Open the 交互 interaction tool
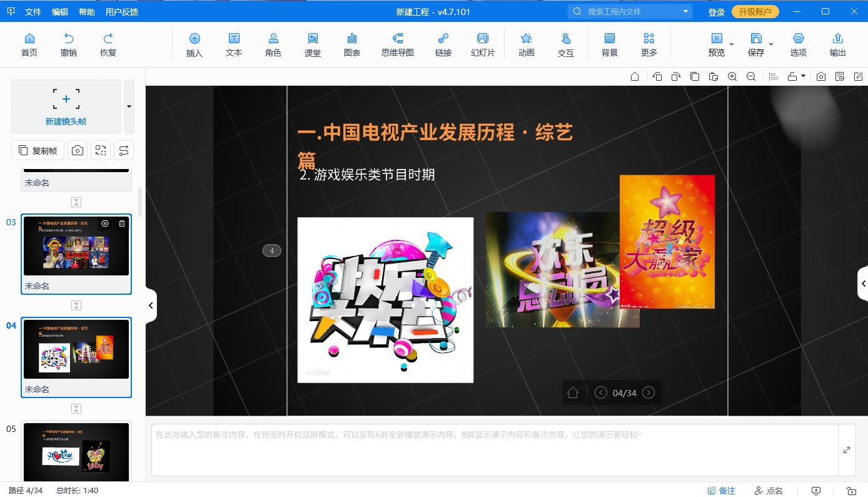868x497 pixels. tap(566, 45)
